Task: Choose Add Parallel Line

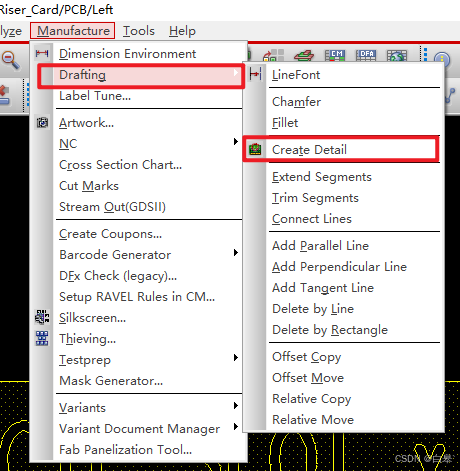Action: 320,246
